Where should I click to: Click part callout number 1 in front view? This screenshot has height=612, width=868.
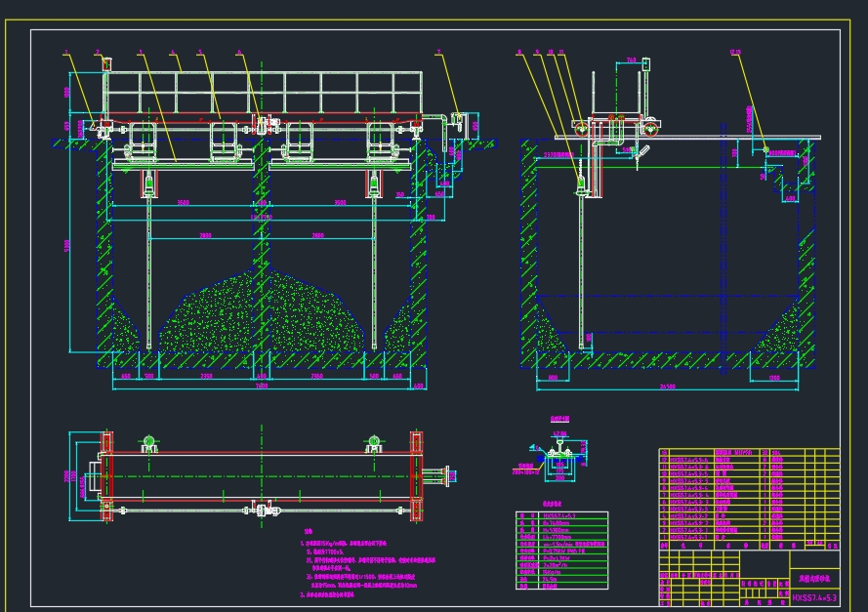pos(66,51)
